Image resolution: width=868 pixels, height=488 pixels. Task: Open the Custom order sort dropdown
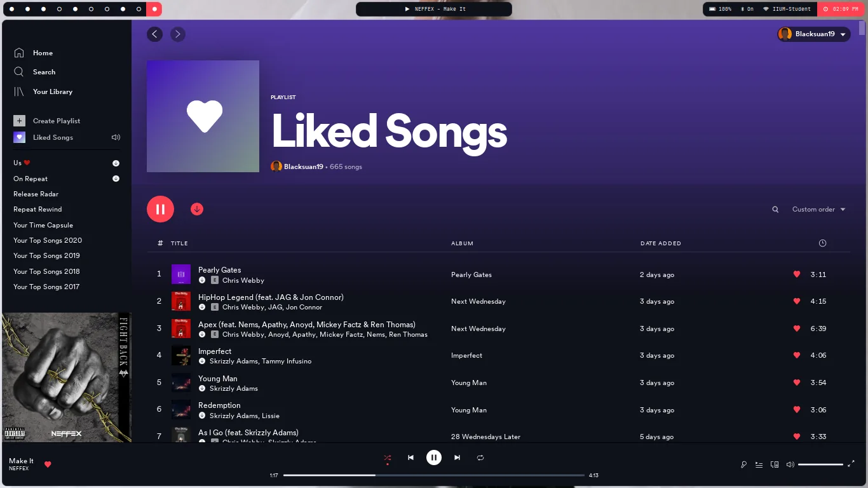[x=818, y=210]
